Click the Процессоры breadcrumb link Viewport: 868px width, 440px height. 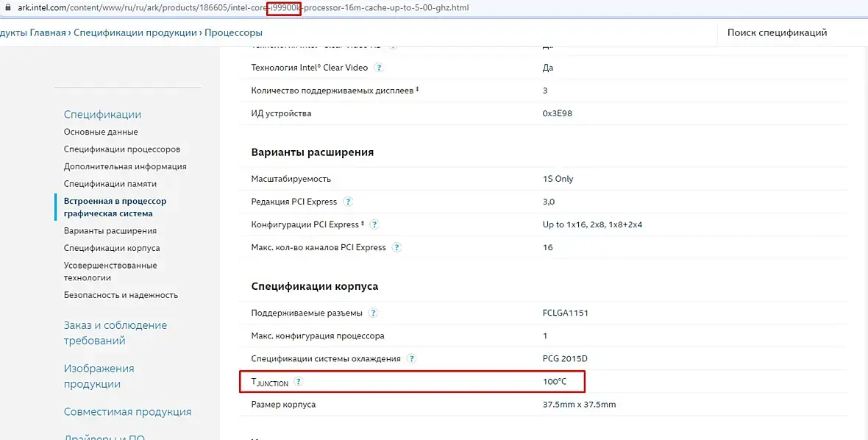[233, 32]
